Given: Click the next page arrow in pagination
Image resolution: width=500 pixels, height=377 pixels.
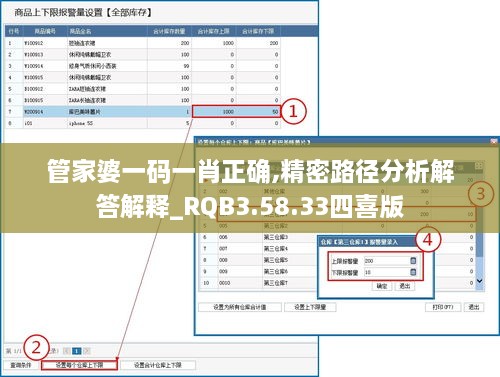Looking at the screenshot, I should [87, 351].
